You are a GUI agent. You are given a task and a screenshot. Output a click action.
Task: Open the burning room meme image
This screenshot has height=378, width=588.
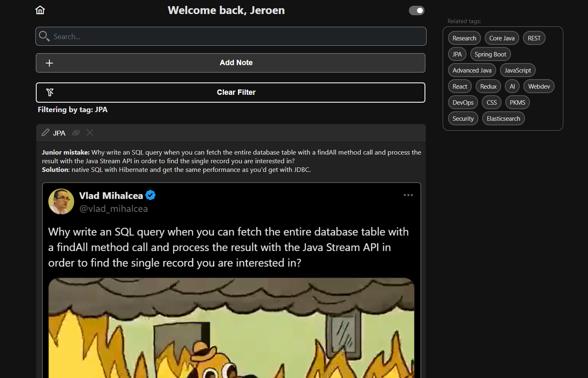click(231, 328)
